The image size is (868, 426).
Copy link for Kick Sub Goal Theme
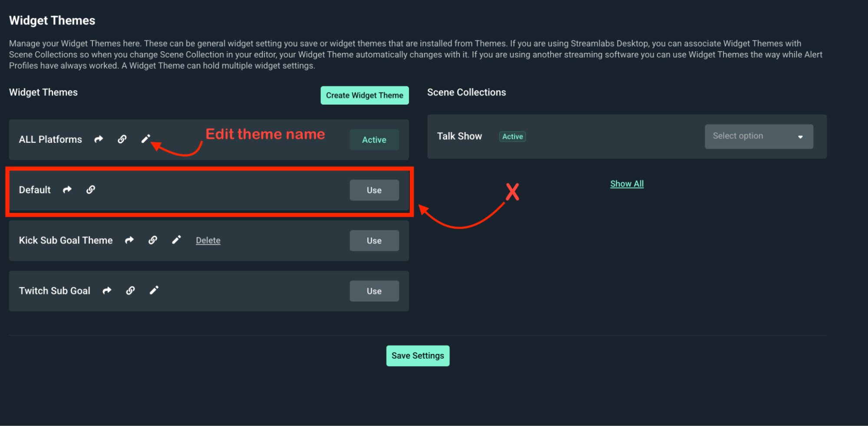click(x=153, y=240)
